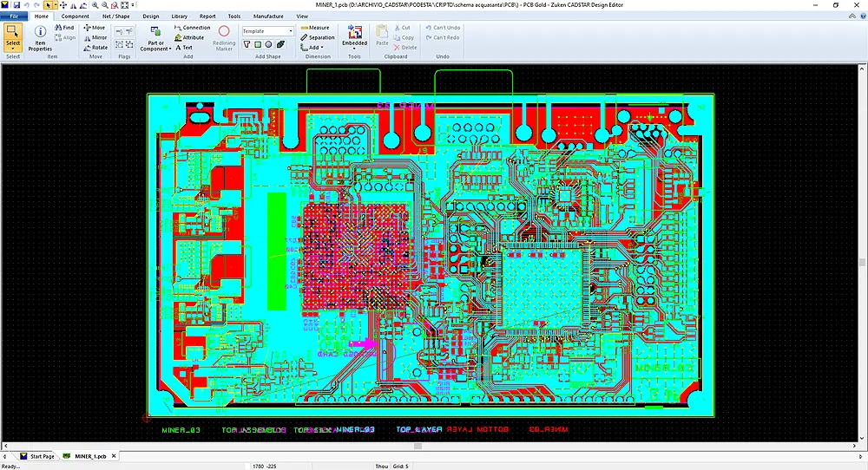Click the Align button
The width and height of the screenshot is (868, 470).
[x=65, y=37]
